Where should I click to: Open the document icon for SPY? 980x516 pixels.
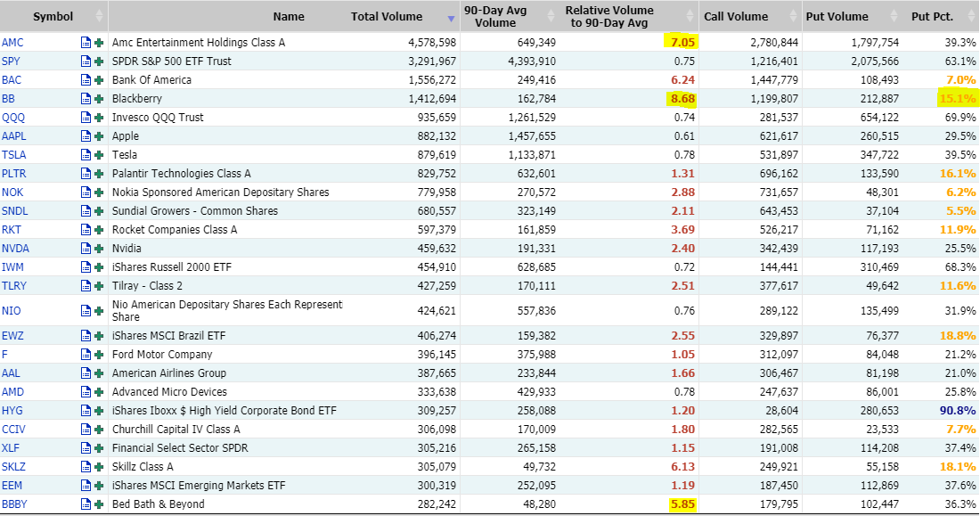tap(86, 61)
